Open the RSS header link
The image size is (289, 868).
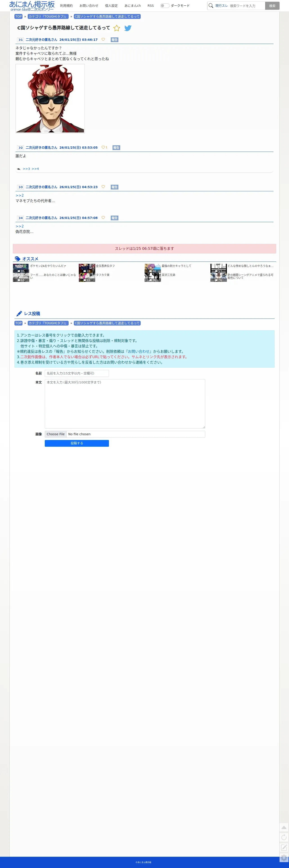(x=151, y=6)
